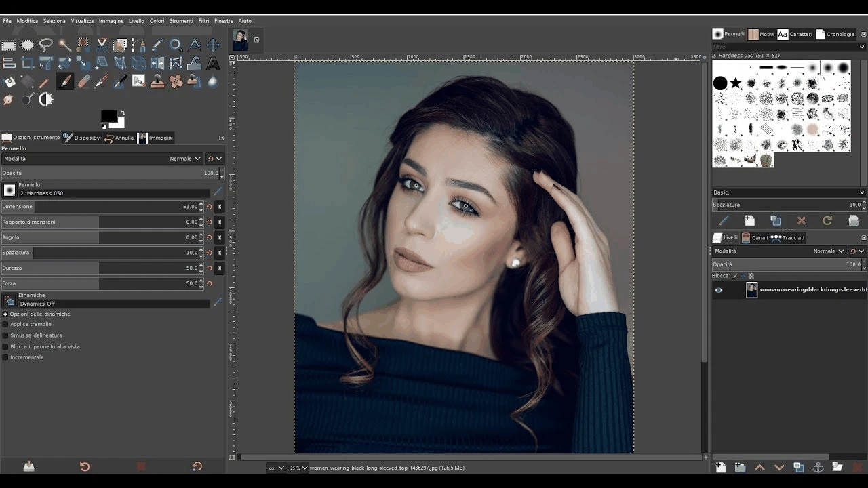
Task: Select the Ellipse Select tool
Action: pos(27,45)
